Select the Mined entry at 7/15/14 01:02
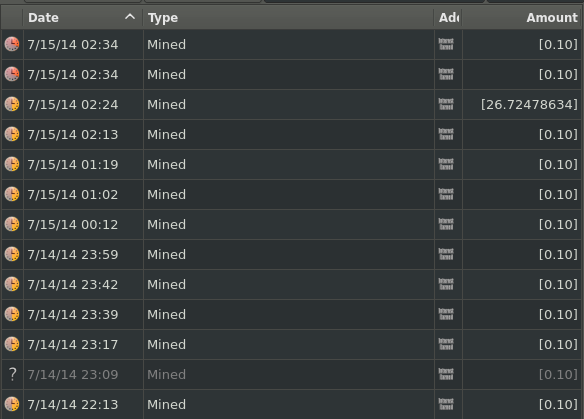The image size is (584, 419). [x=166, y=194]
